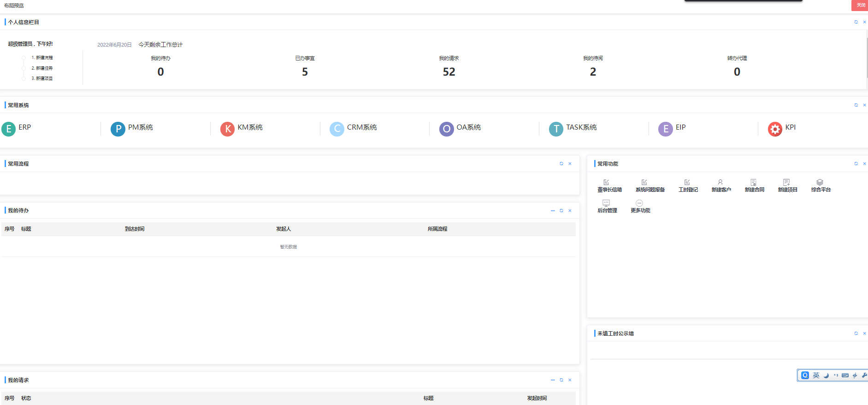This screenshot has width=868, height=405.
Task: Click the 工时登记 icon
Action: [687, 183]
